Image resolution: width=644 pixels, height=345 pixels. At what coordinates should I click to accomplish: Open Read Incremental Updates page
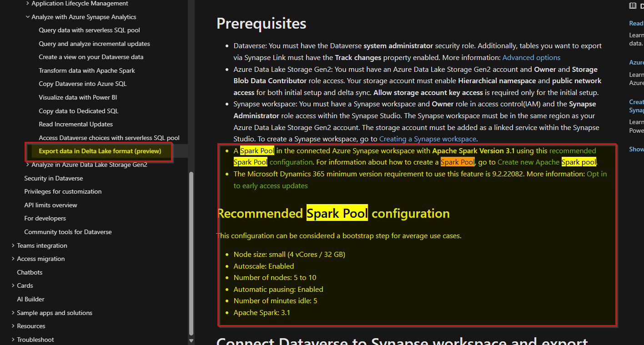click(x=76, y=124)
